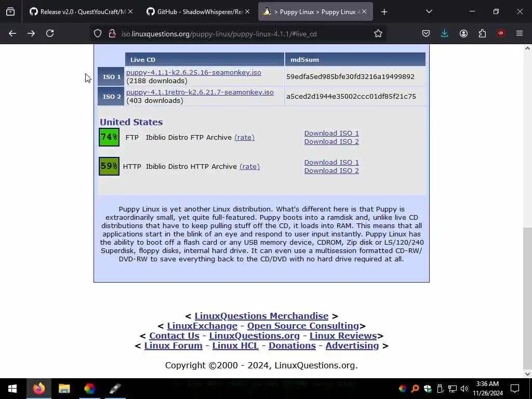
Task: Click md5sum 59edfa5ed985bfe30fd3216a19499892
Action: pos(350,77)
